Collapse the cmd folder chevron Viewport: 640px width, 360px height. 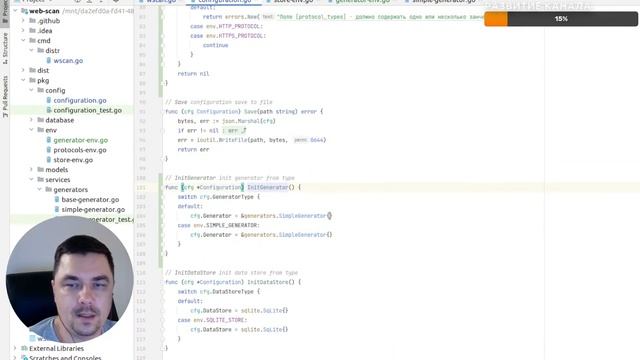click(x=23, y=40)
